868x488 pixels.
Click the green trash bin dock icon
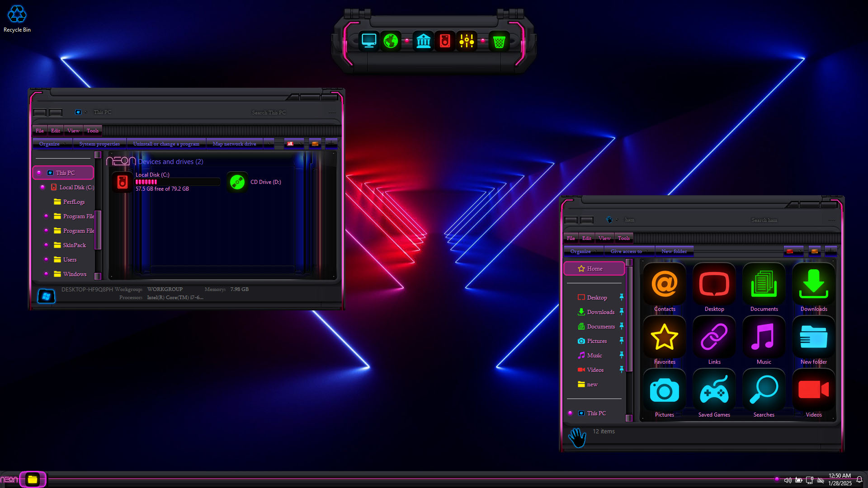pyautogui.click(x=499, y=42)
